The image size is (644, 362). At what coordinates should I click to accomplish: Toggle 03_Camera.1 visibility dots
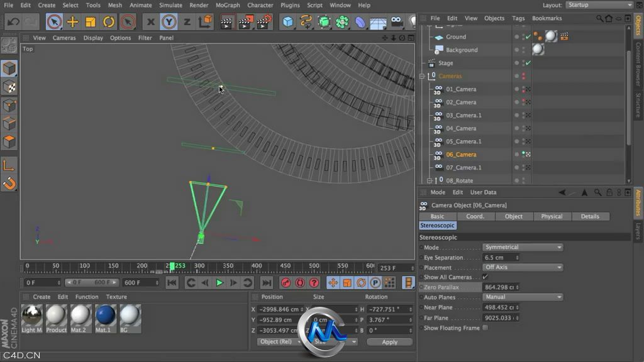523,116
